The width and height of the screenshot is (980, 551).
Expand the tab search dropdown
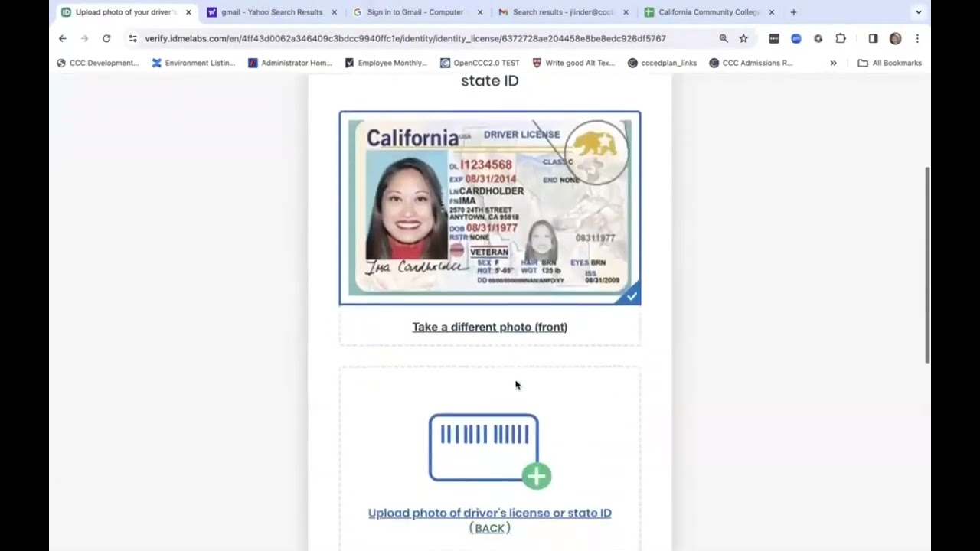tap(919, 12)
